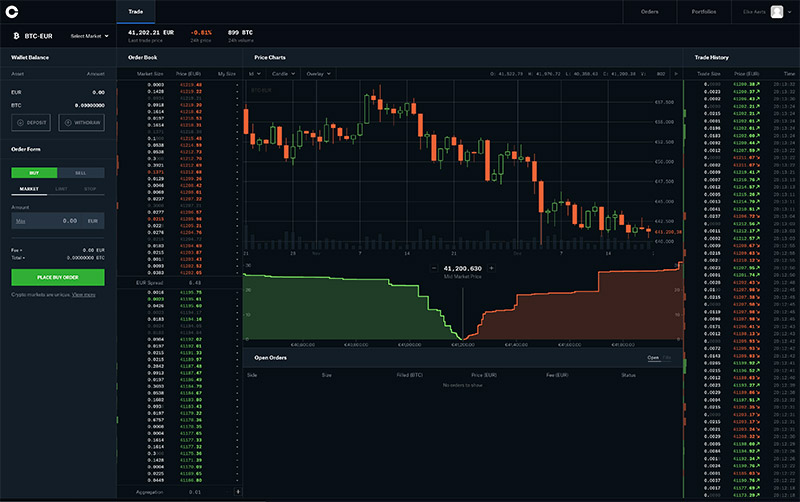
Task: Click the EUR balance row in Wallet Balance
Action: (58, 92)
